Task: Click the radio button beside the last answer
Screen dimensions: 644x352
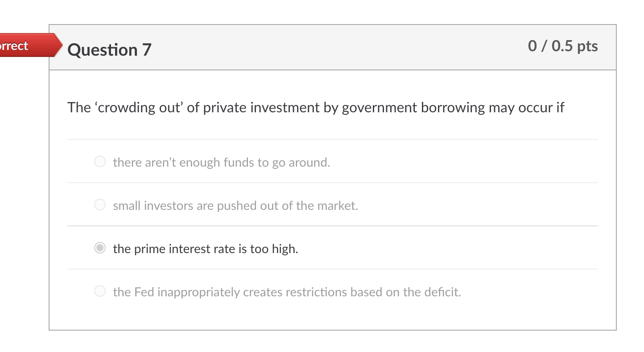Action: click(99, 291)
